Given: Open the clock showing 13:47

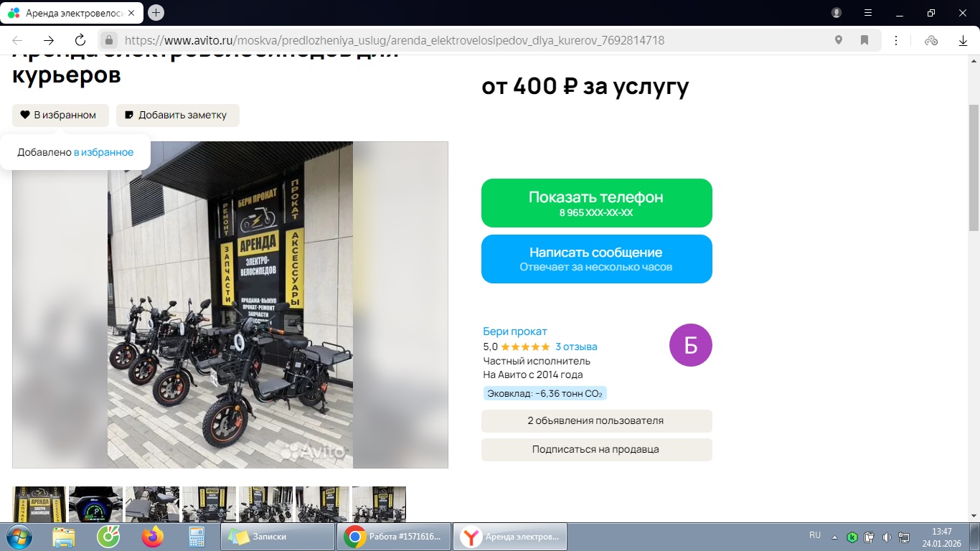Looking at the screenshot, I should click(x=942, y=537).
